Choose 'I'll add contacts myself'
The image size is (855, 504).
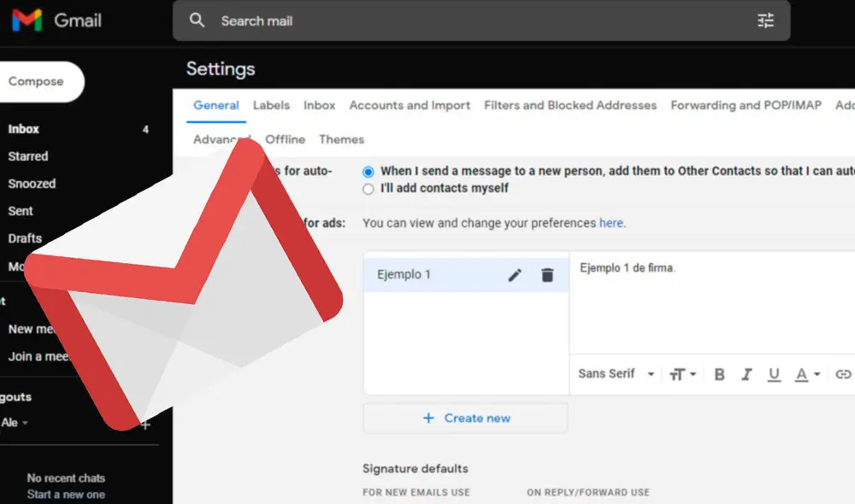[368, 189]
